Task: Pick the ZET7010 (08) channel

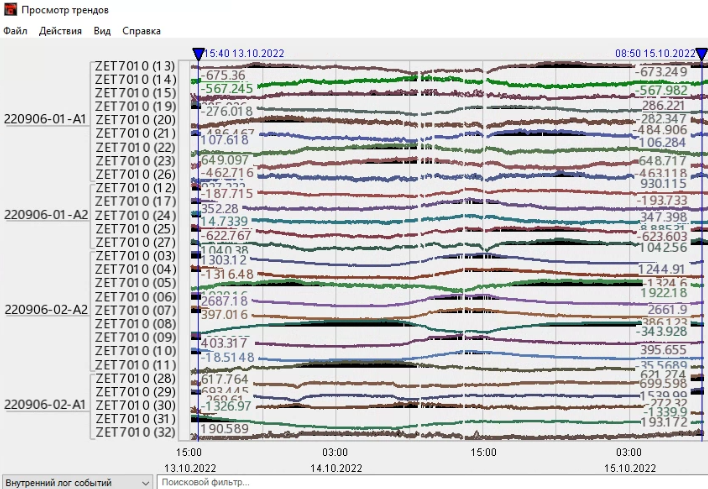Action: [x=135, y=323]
